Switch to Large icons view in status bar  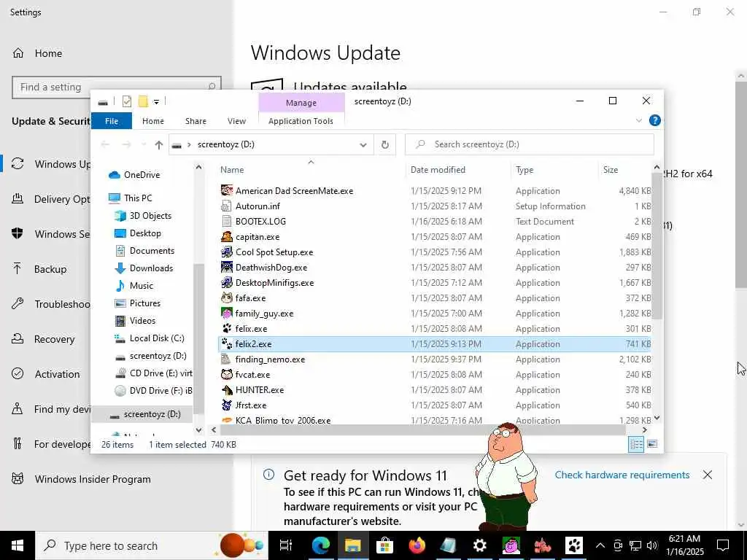(x=652, y=444)
